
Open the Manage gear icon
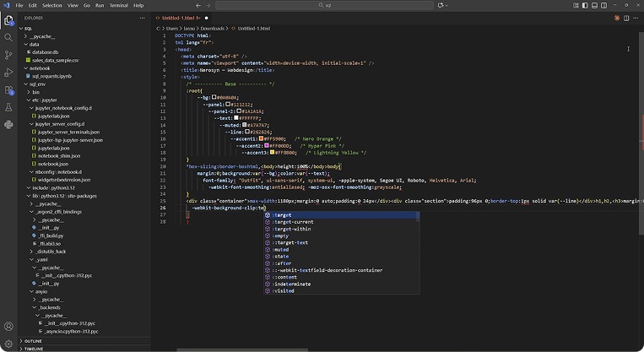[x=8, y=344]
